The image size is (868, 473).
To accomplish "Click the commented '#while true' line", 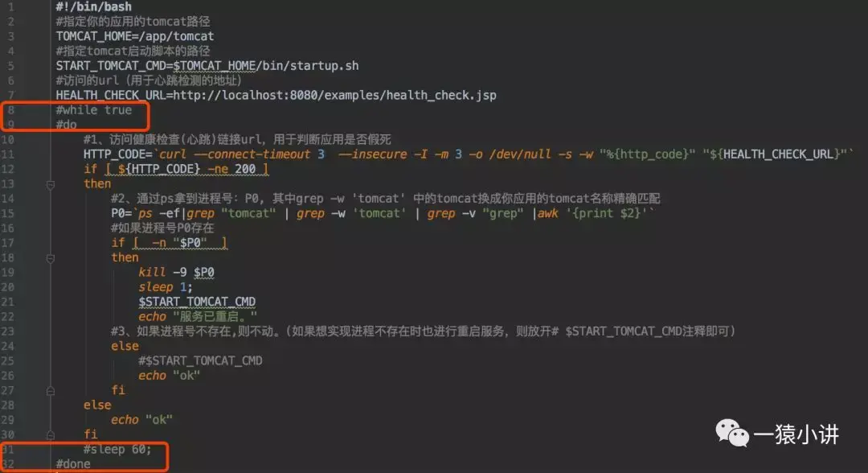I will (93, 109).
